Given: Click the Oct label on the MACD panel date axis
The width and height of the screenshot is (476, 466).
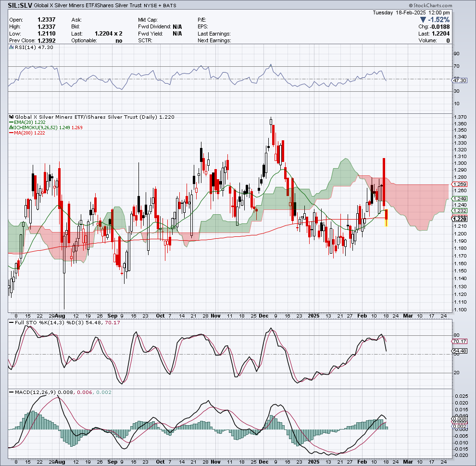Looking at the screenshot, I should pos(160,462).
